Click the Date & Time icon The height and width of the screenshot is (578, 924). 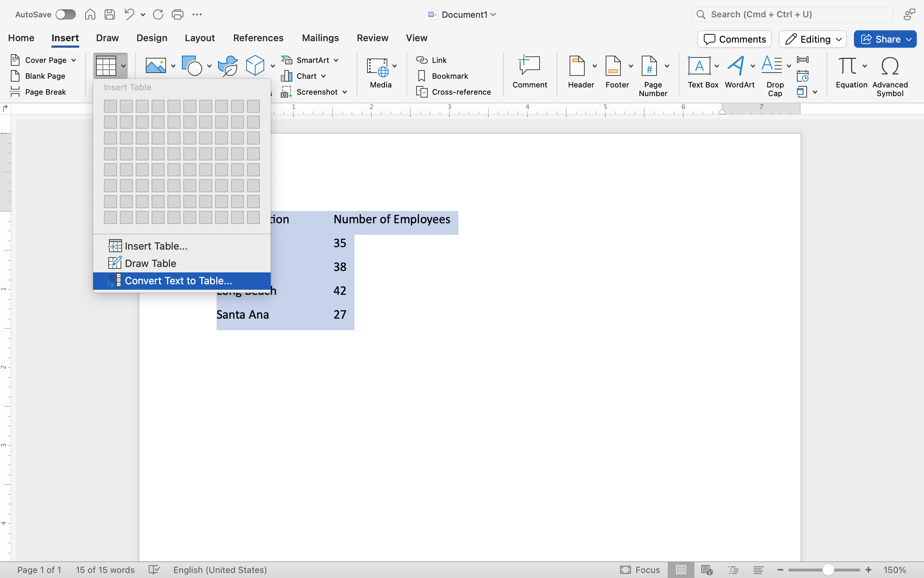pyautogui.click(x=803, y=76)
